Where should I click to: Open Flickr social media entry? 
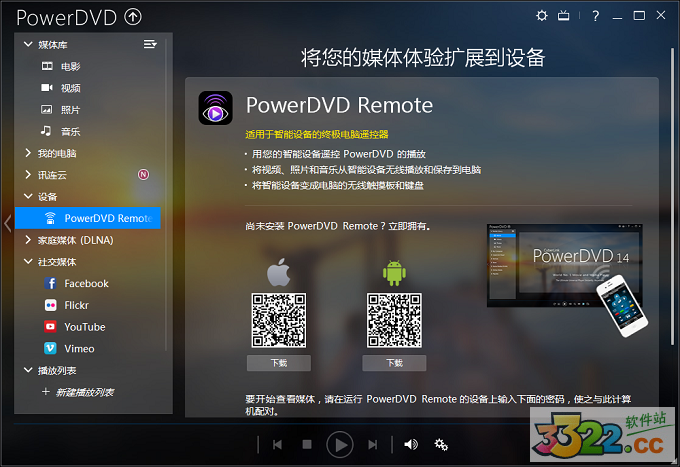tap(76, 305)
